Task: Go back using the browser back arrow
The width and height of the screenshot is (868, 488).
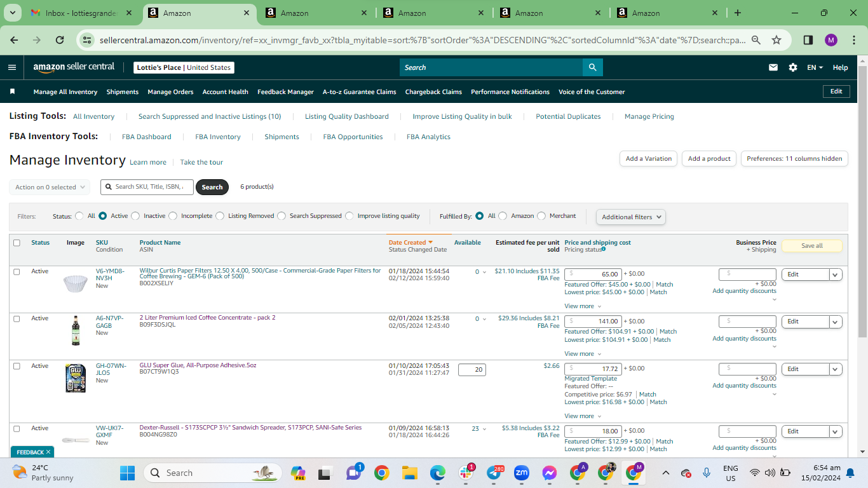Action: pos(15,40)
